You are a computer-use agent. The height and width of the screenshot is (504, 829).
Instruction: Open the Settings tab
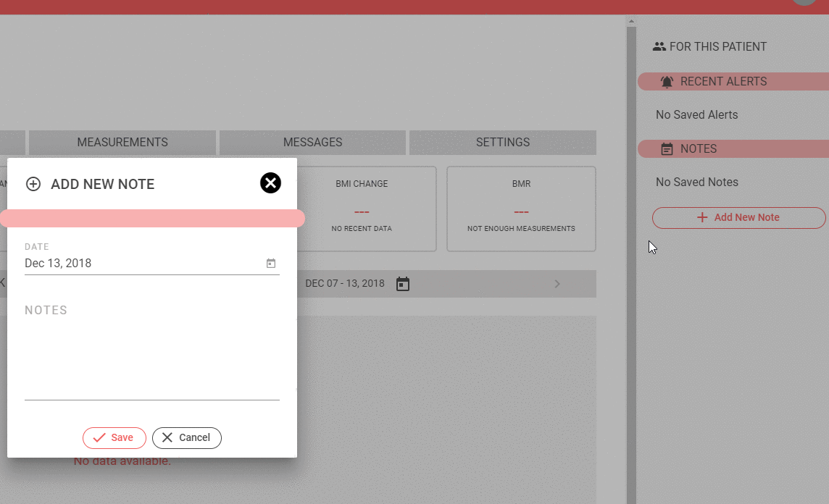coord(503,142)
